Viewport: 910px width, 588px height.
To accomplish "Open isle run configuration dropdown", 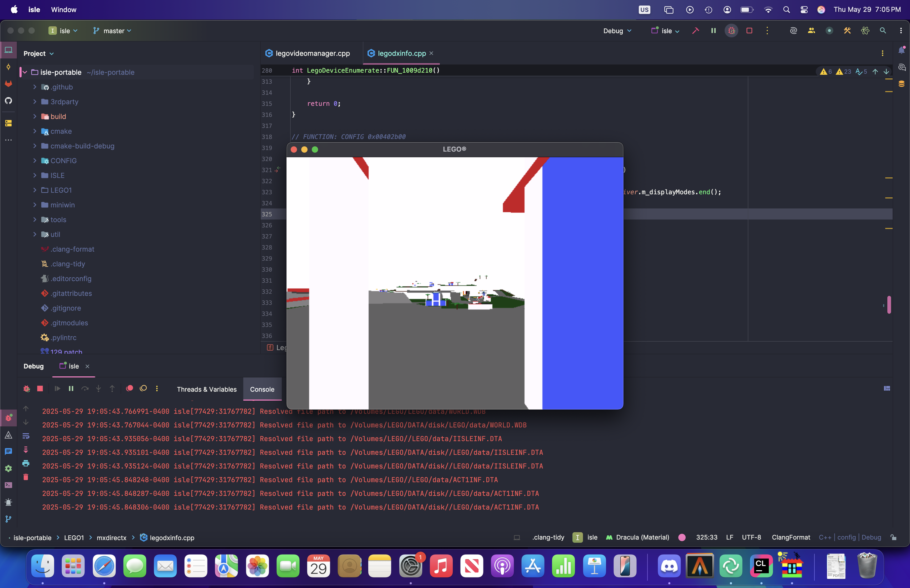I will pos(665,31).
